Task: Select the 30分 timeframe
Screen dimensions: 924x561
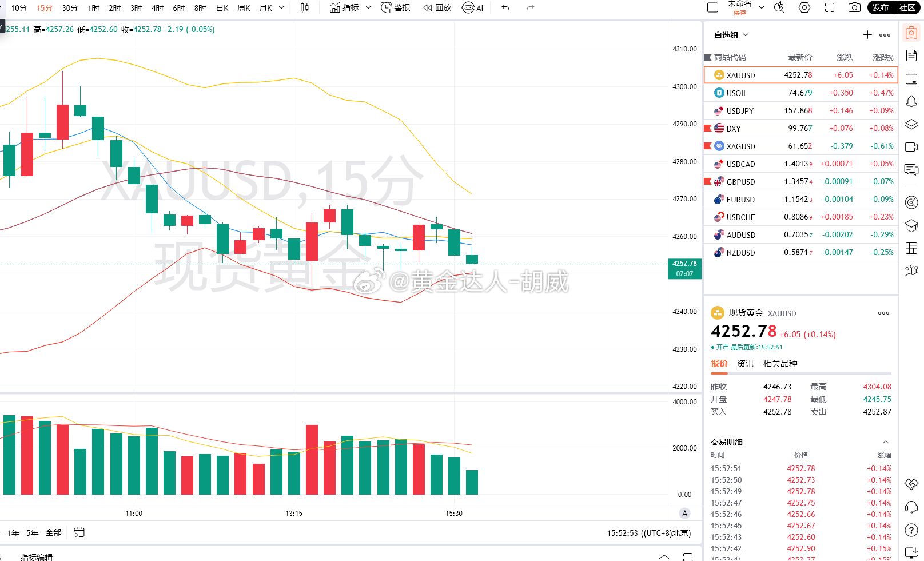Action: pos(70,8)
